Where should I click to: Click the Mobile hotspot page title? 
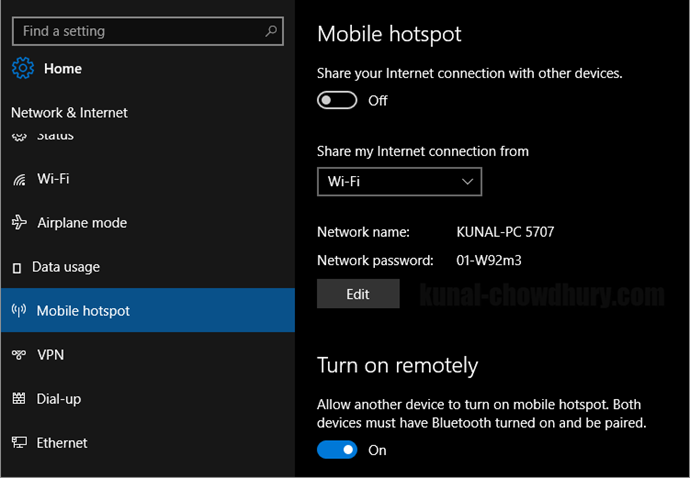click(x=389, y=34)
